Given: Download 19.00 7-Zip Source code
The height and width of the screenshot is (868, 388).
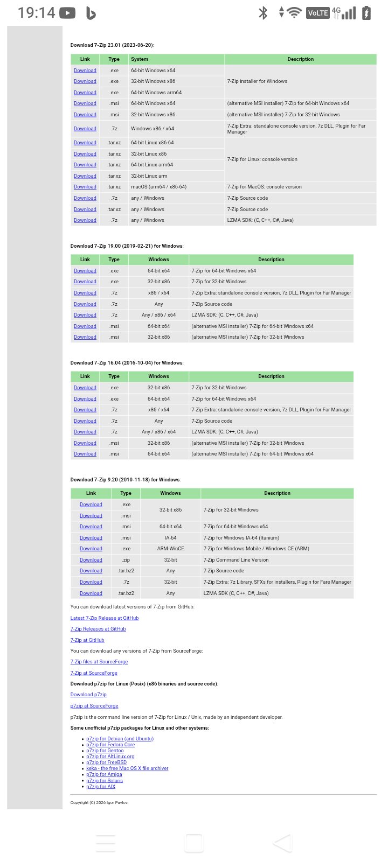Looking at the screenshot, I should (85, 304).
